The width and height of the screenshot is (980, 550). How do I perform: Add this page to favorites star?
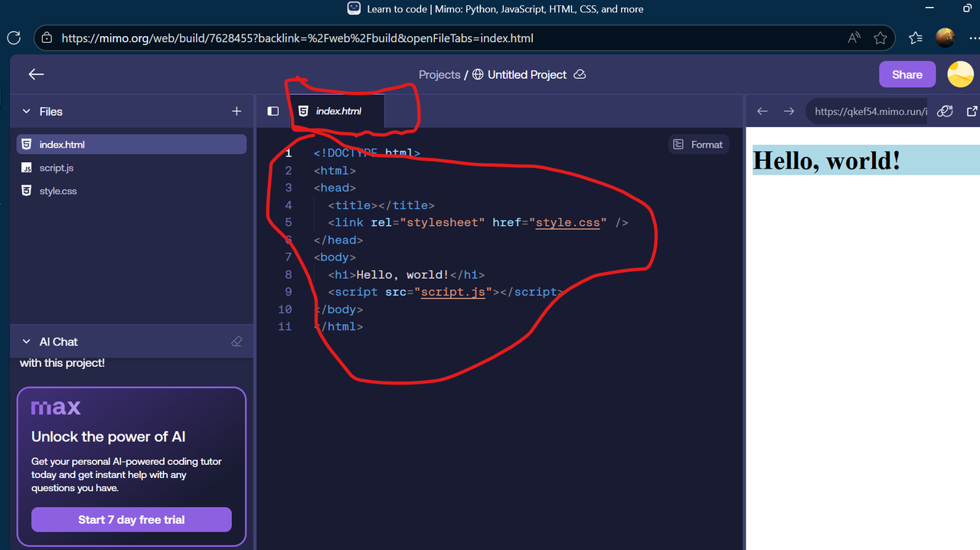pyautogui.click(x=880, y=38)
